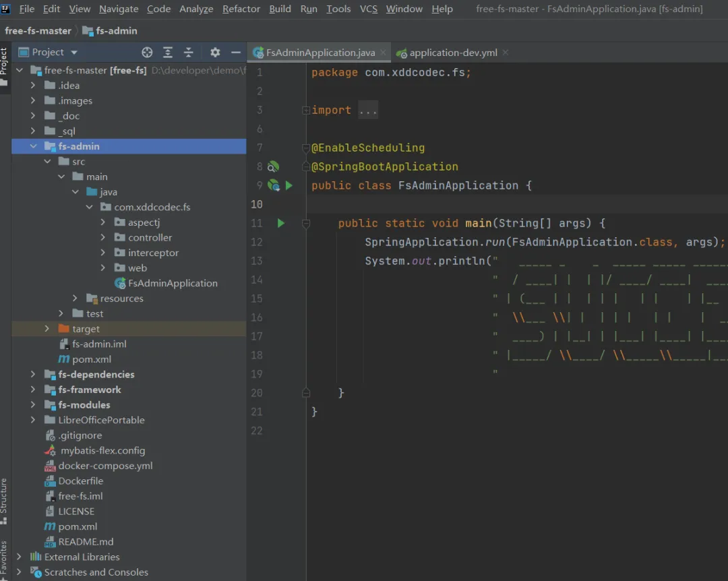The height and width of the screenshot is (581, 728).
Task: Select docker-compose.yml in project tree
Action: [105, 466]
